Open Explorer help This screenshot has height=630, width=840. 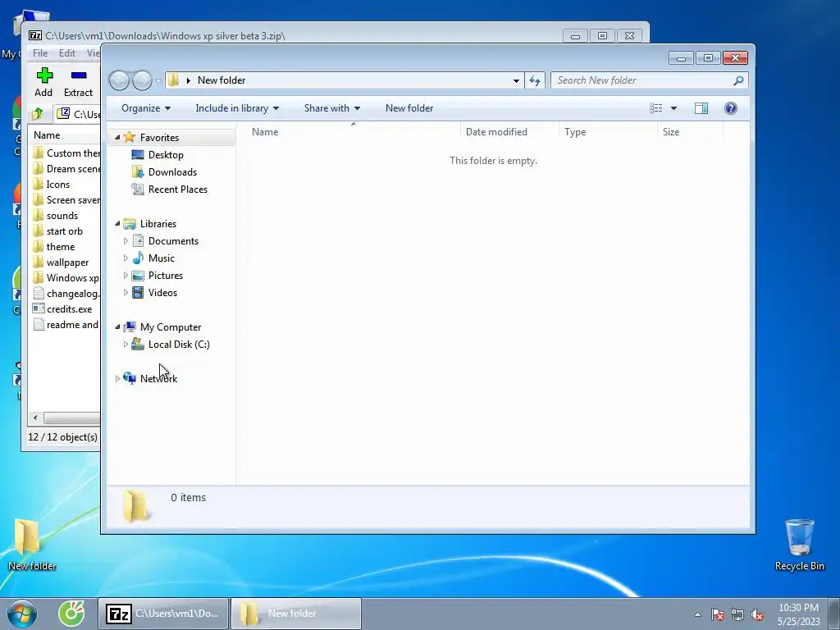731,108
